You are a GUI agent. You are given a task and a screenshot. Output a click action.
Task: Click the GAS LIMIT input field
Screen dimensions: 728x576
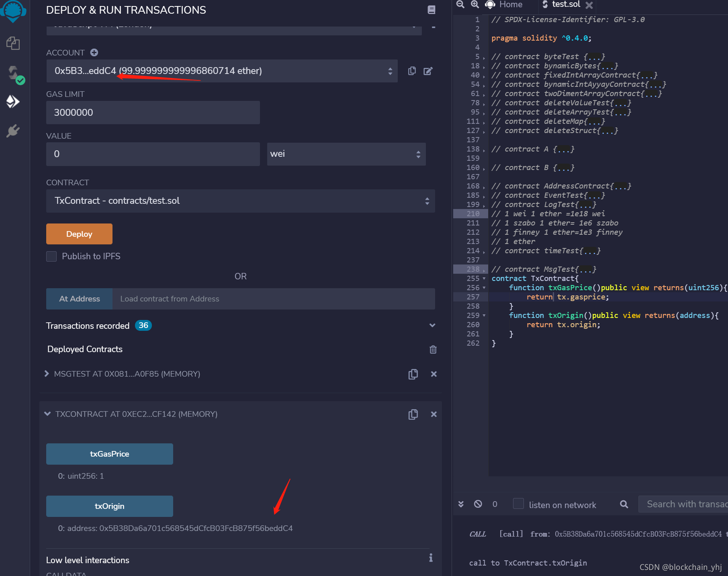[153, 113]
